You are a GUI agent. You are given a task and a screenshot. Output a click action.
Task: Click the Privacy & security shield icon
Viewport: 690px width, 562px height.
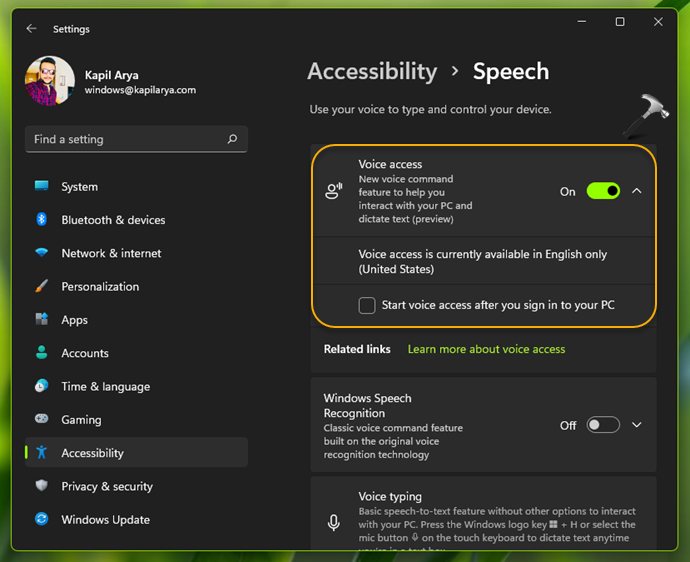42,486
